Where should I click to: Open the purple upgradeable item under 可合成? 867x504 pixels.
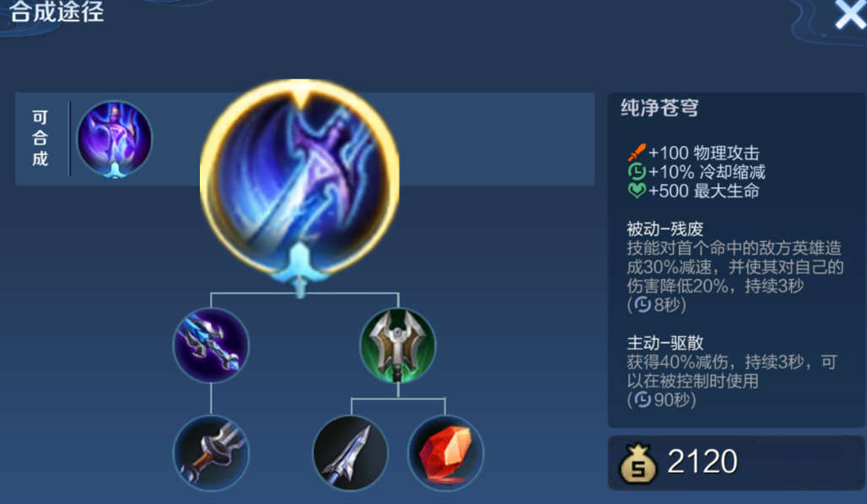[114, 139]
